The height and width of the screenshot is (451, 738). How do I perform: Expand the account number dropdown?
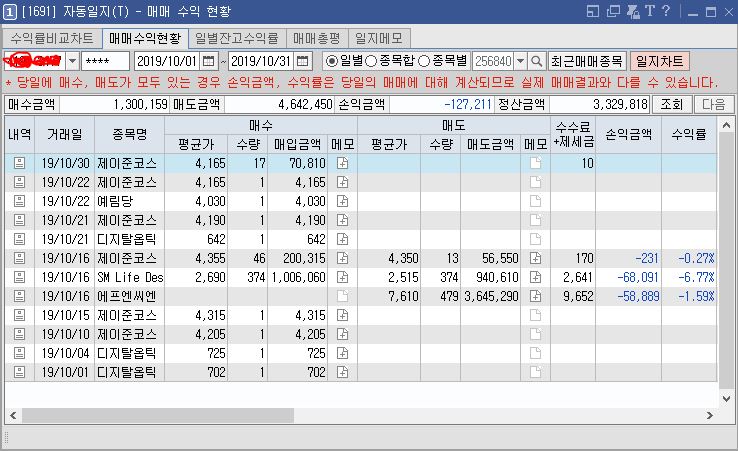72,61
